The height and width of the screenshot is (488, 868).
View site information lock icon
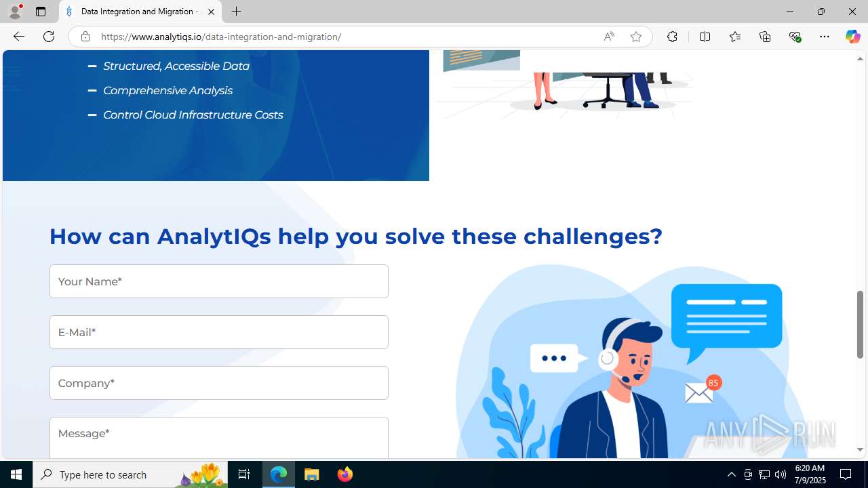(85, 37)
